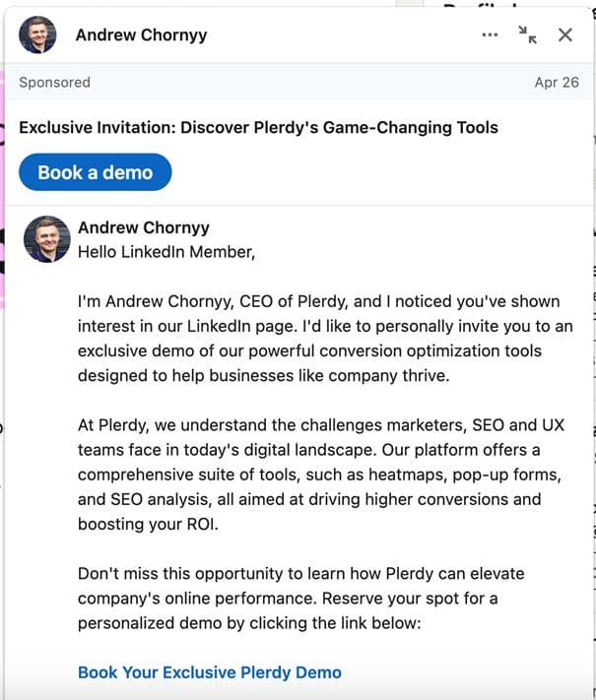Click the "Exclusive Invitation" subject line
Screen dimensions: 596x700
coord(258,127)
